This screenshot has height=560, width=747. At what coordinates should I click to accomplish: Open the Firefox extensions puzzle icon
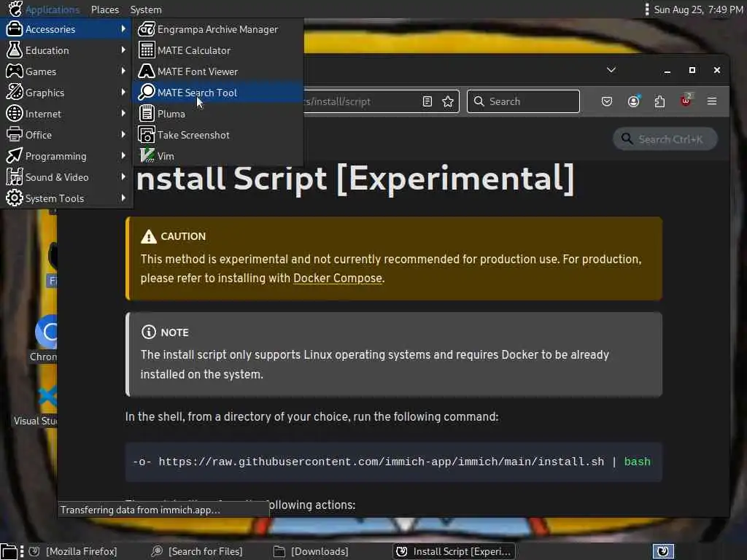[x=659, y=101]
